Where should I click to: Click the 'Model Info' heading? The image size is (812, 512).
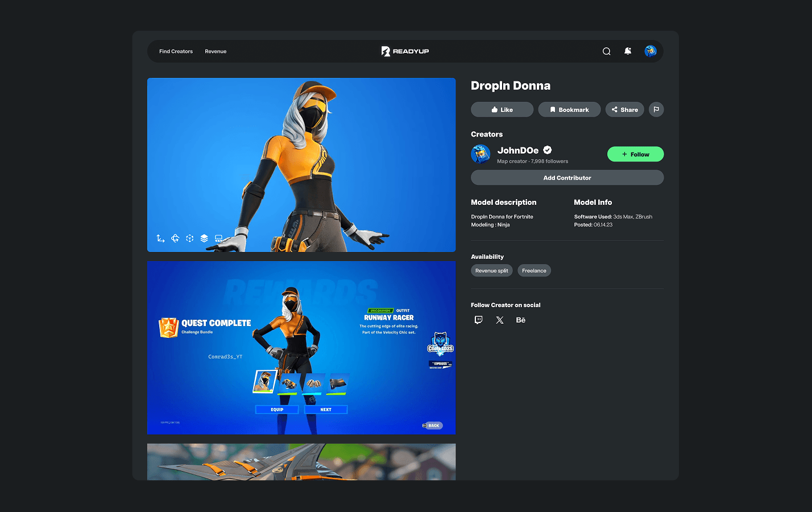click(x=593, y=202)
